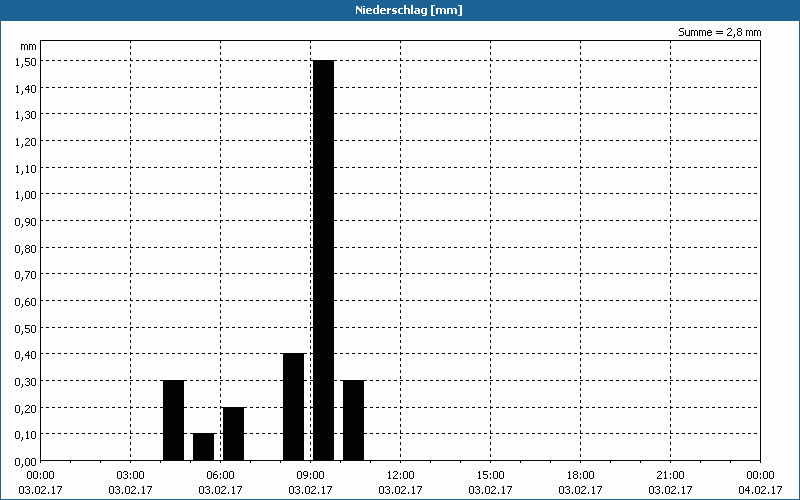Screen dimensions: 800x500
Task: Click the 03:00 time label
Action: (x=131, y=476)
